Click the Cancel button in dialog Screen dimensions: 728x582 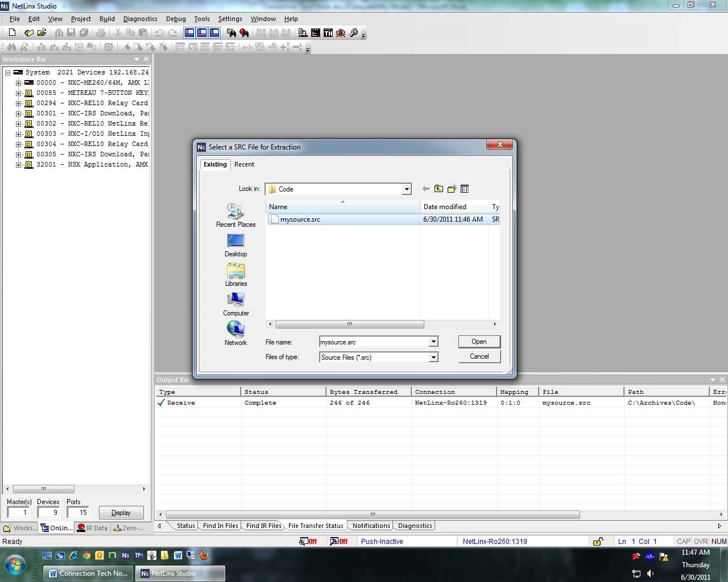(x=479, y=356)
